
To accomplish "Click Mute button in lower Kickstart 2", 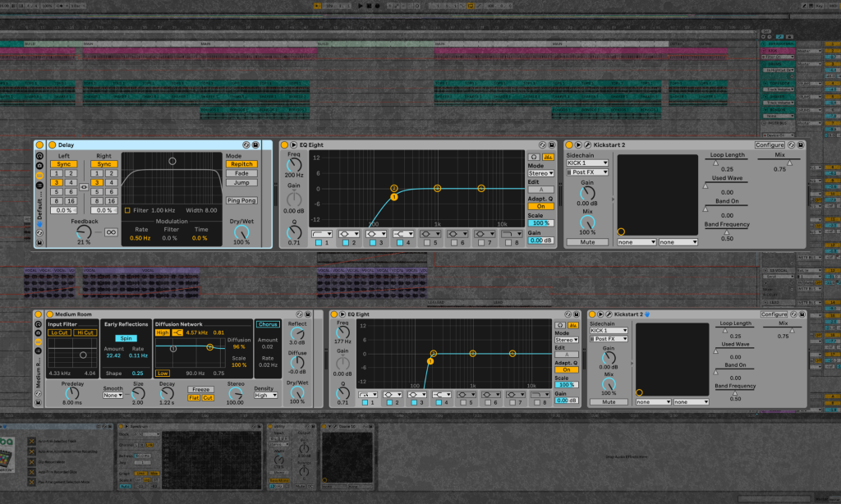I will tap(609, 401).
